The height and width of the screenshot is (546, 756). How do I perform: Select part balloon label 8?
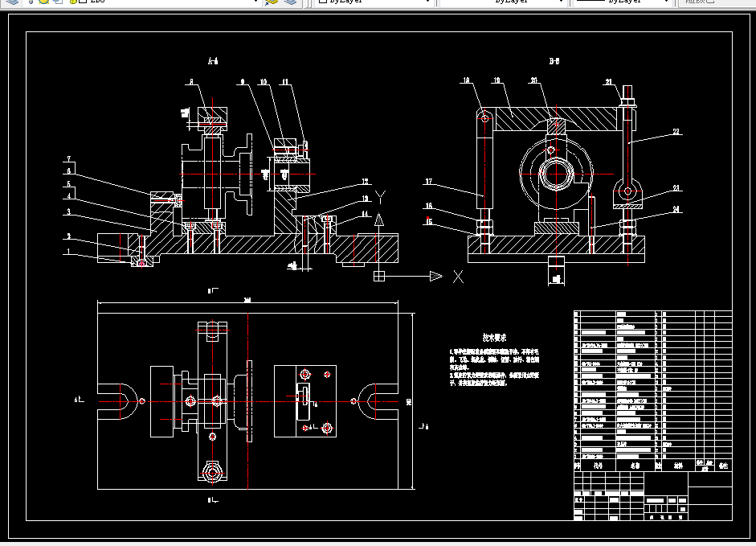coord(191,81)
